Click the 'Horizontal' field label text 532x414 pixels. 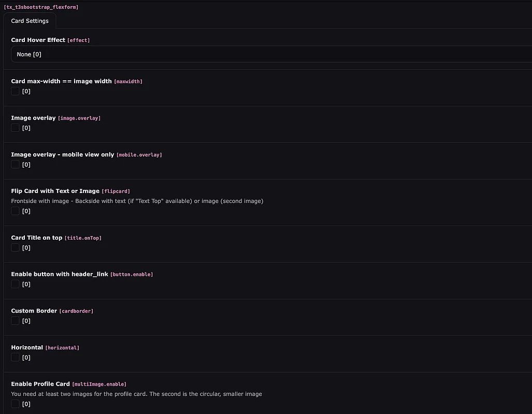click(27, 347)
